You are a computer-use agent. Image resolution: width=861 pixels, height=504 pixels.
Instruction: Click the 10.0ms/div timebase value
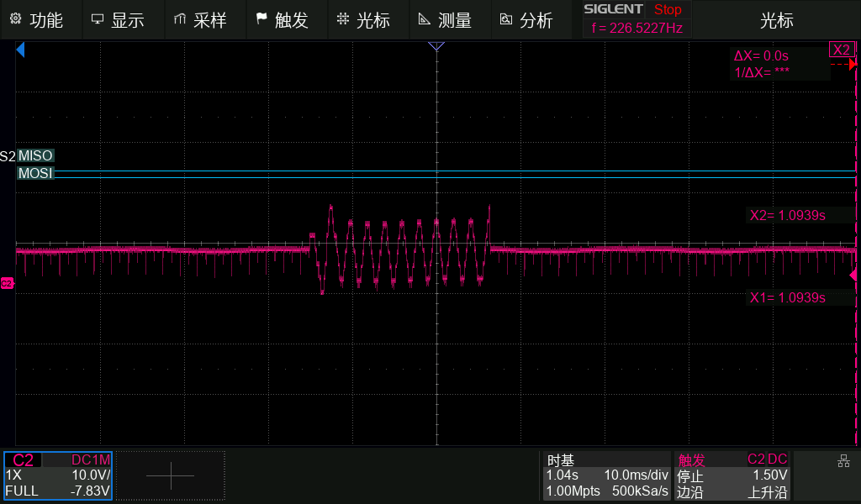[x=636, y=475]
